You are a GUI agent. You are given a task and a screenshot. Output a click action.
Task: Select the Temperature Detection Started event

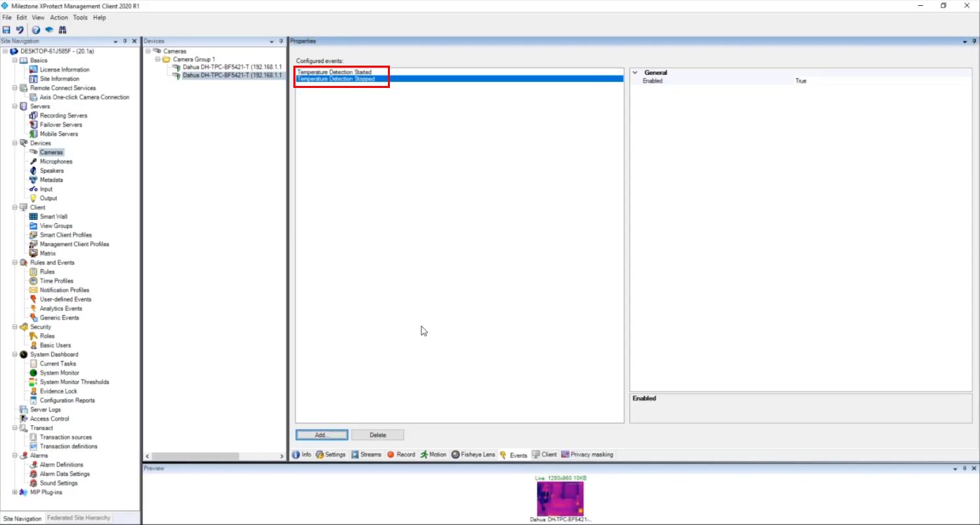click(x=459, y=72)
